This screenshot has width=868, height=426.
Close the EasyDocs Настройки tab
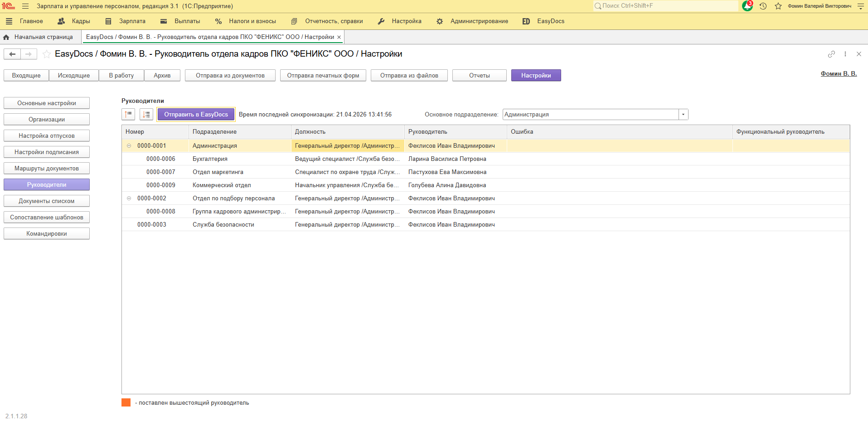[339, 37]
